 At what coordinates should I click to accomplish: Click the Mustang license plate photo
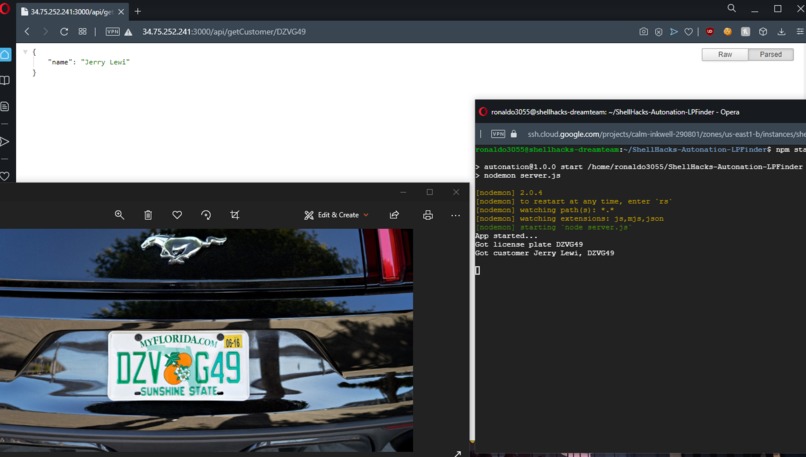(x=206, y=340)
